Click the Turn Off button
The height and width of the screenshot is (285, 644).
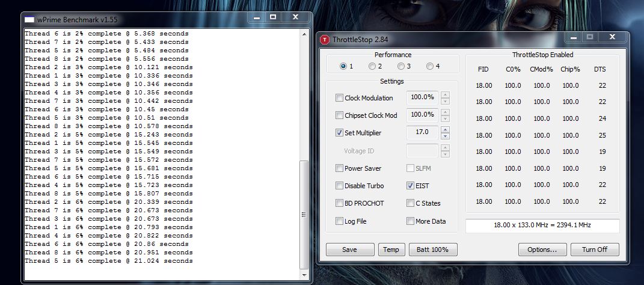point(595,250)
